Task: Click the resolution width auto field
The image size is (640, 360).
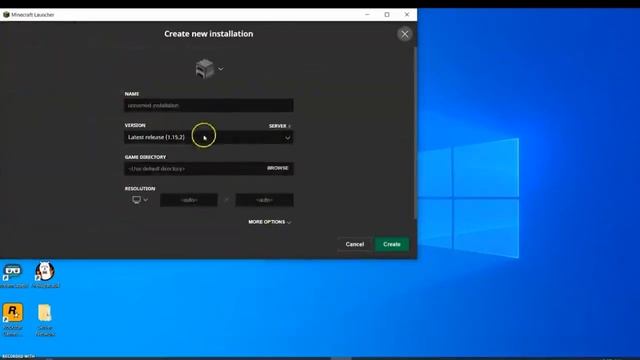Action: (x=189, y=200)
